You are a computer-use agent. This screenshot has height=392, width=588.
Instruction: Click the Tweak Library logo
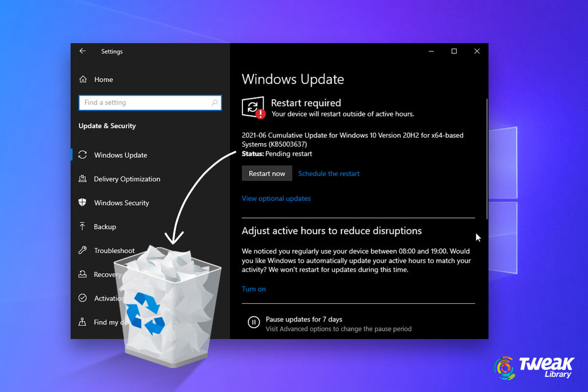[x=534, y=367]
